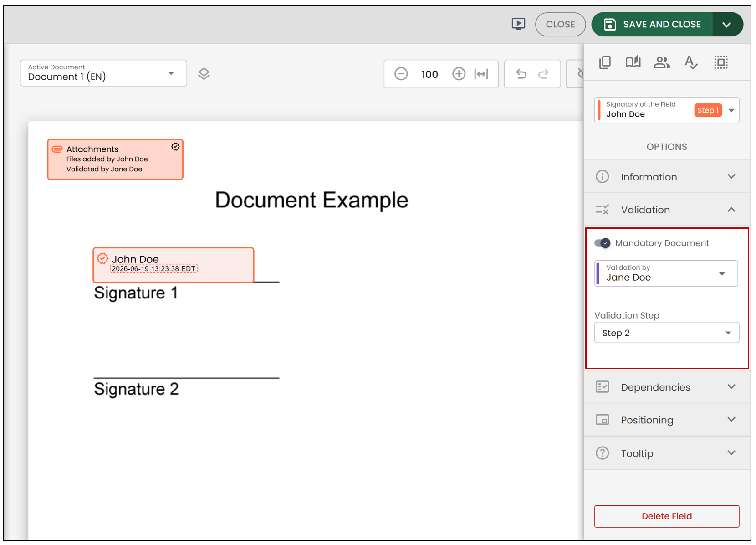Click the undo arrow icon
The height and width of the screenshot is (545, 756).
(x=521, y=74)
